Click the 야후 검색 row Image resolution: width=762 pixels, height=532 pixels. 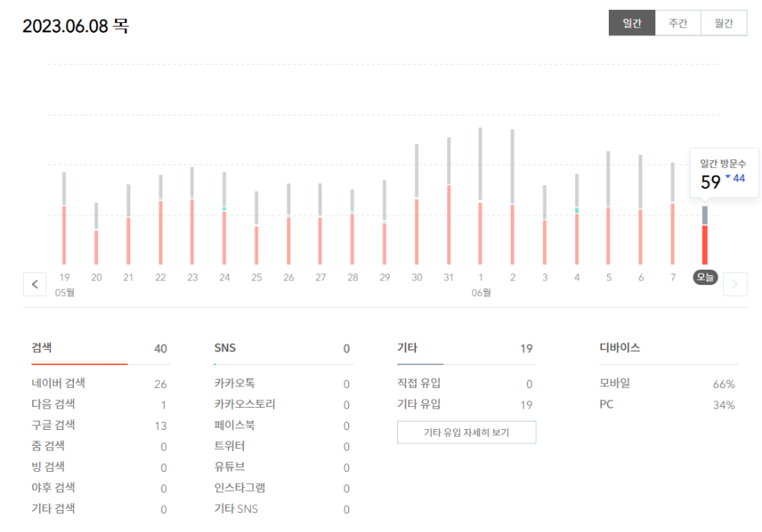coord(101,488)
